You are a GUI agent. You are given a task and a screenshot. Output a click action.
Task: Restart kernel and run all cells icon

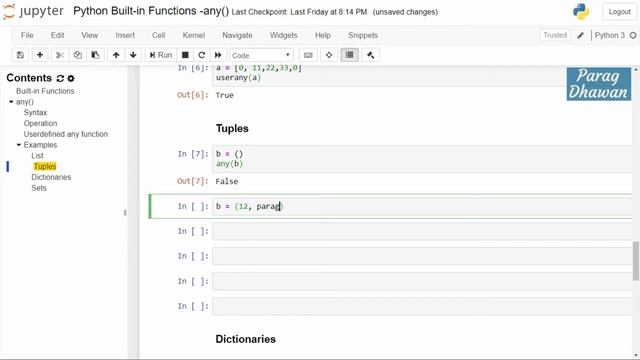pos(218,55)
